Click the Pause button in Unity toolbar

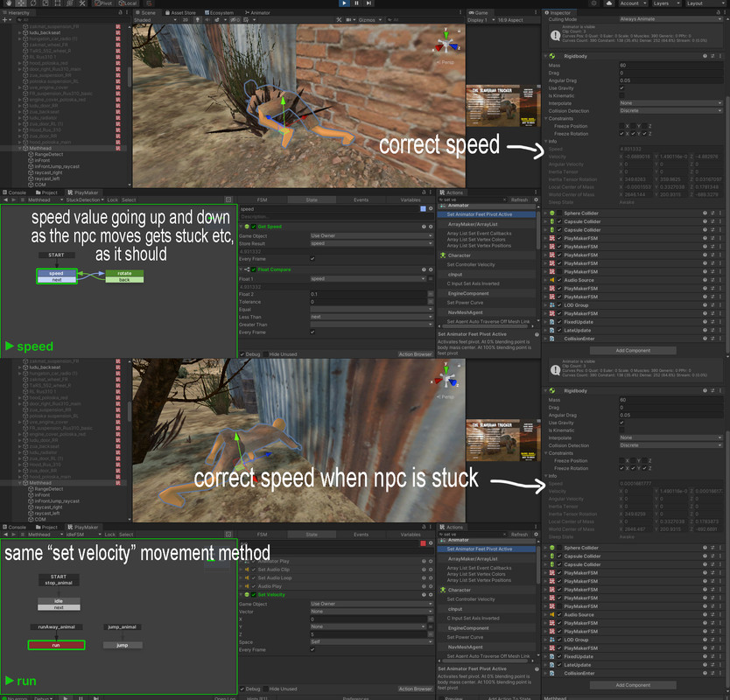pyautogui.click(x=356, y=3)
